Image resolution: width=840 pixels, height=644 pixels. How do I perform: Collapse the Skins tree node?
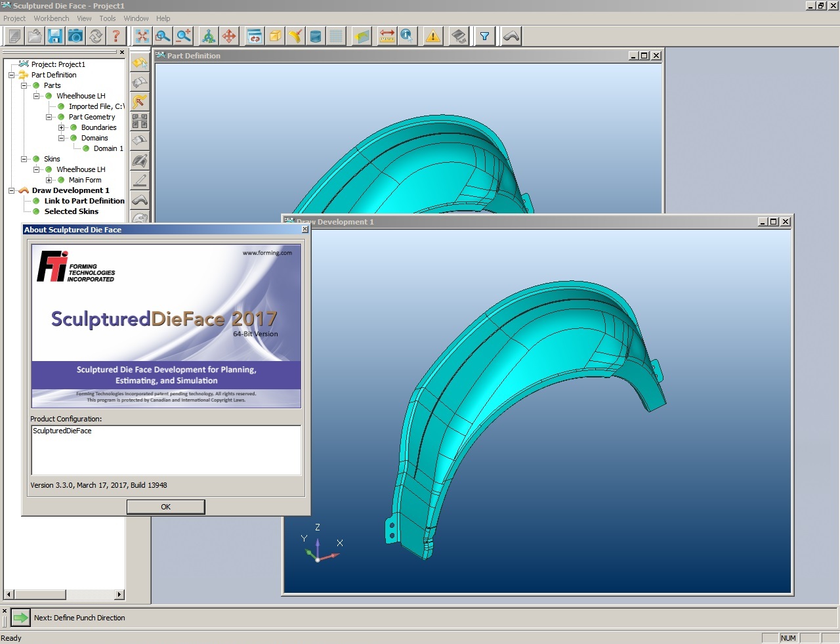[24, 159]
